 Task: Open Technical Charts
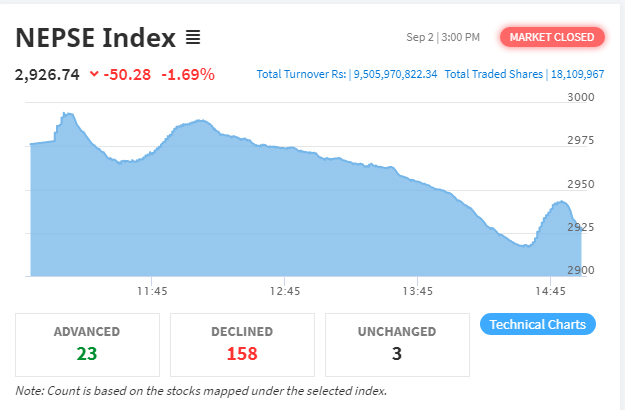[539, 324]
